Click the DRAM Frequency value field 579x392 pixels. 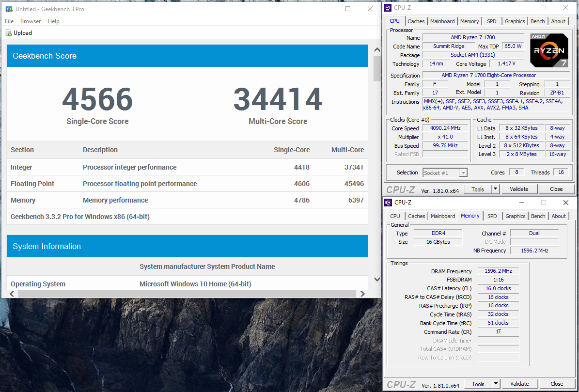click(498, 271)
